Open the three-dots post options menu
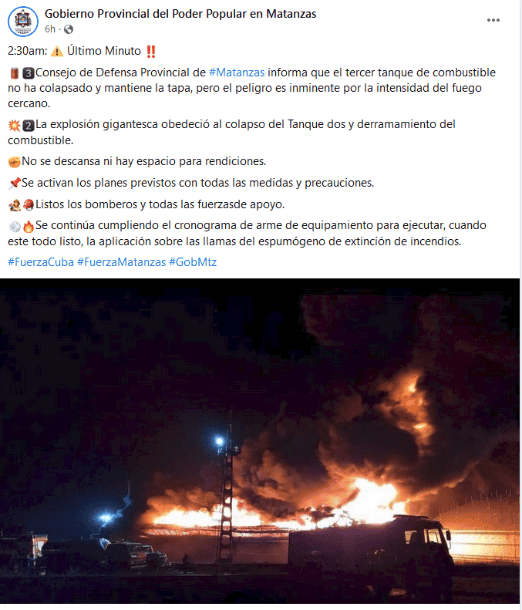 pyautogui.click(x=493, y=20)
